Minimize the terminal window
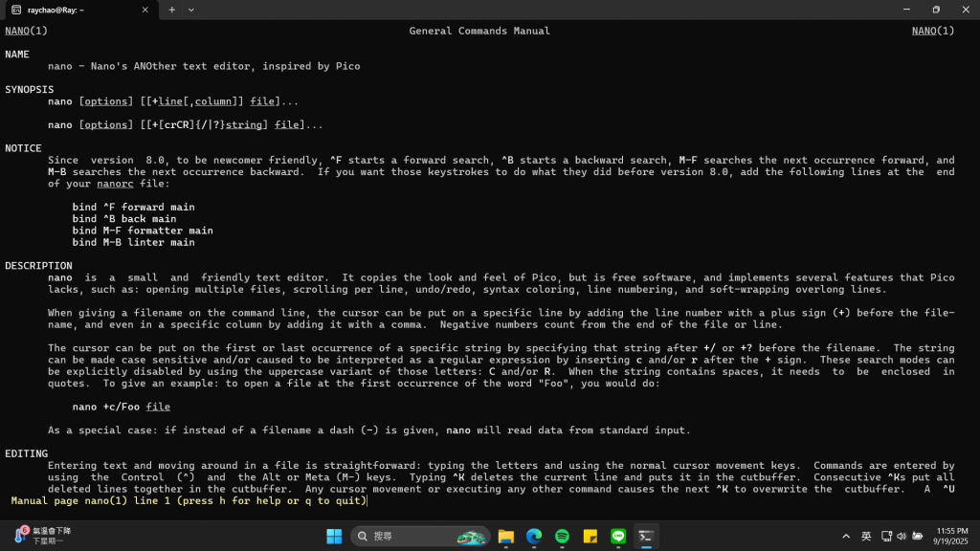This screenshot has height=551, width=980. click(906, 10)
